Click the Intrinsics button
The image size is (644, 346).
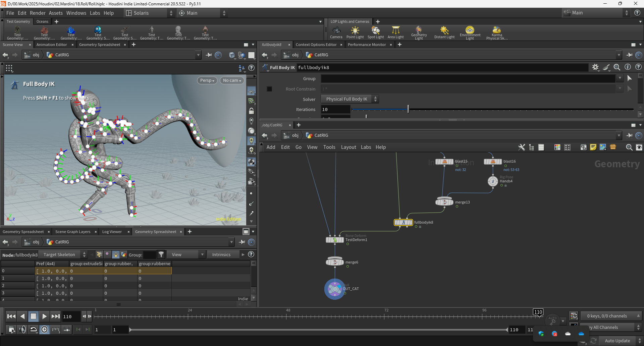pyautogui.click(x=221, y=254)
